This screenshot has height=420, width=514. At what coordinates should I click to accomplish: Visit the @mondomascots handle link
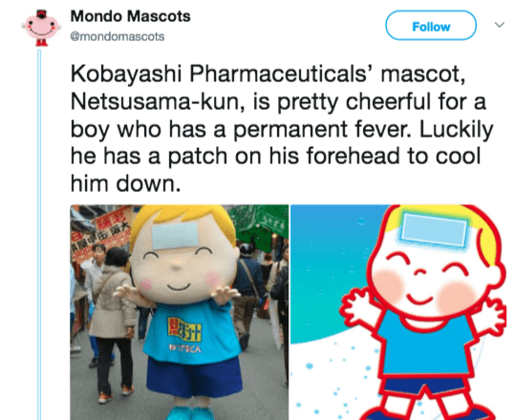tap(118, 36)
